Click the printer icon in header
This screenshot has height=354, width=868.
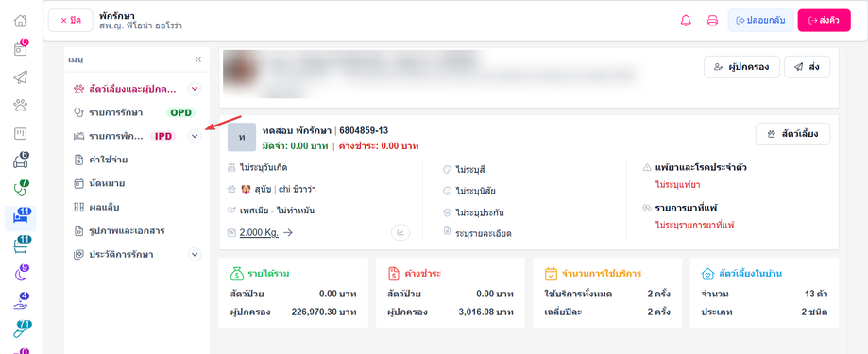712,21
